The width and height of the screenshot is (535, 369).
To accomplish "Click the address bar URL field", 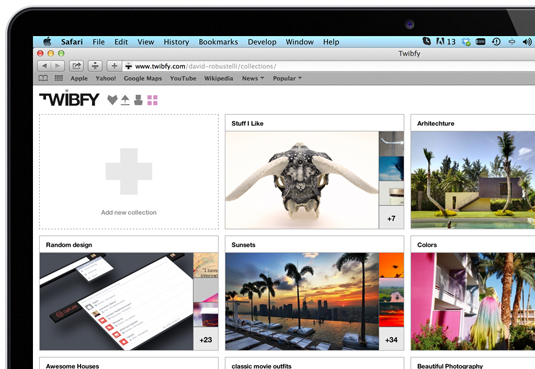I will click(x=329, y=66).
